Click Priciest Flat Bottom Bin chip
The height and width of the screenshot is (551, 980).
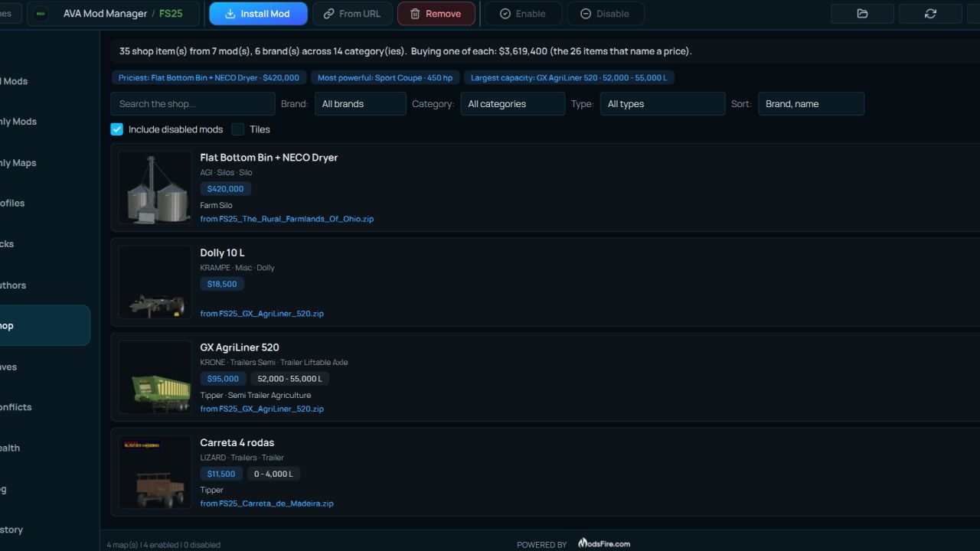pyautogui.click(x=209, y=78)
